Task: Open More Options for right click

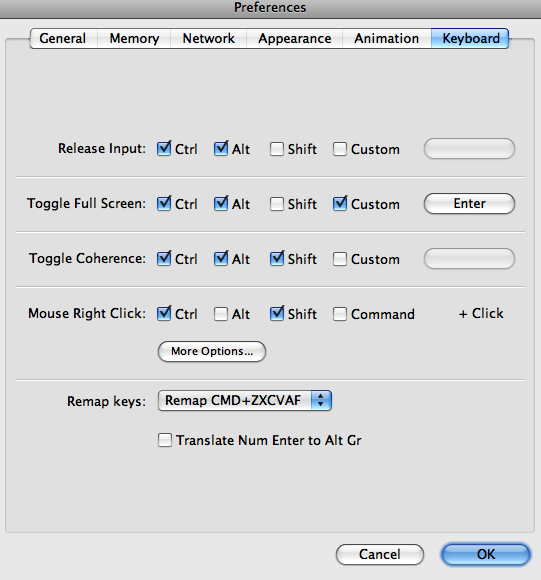Action: click(x=212, y=351)
